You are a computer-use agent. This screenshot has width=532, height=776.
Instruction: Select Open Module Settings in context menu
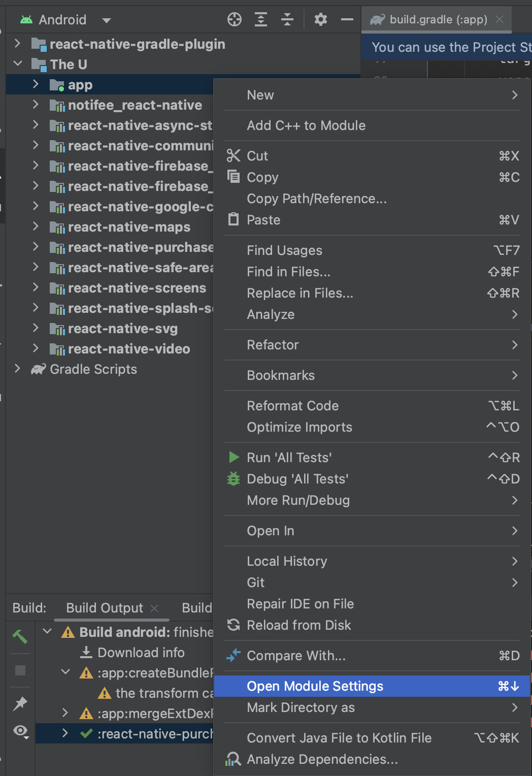coord(315,686)
